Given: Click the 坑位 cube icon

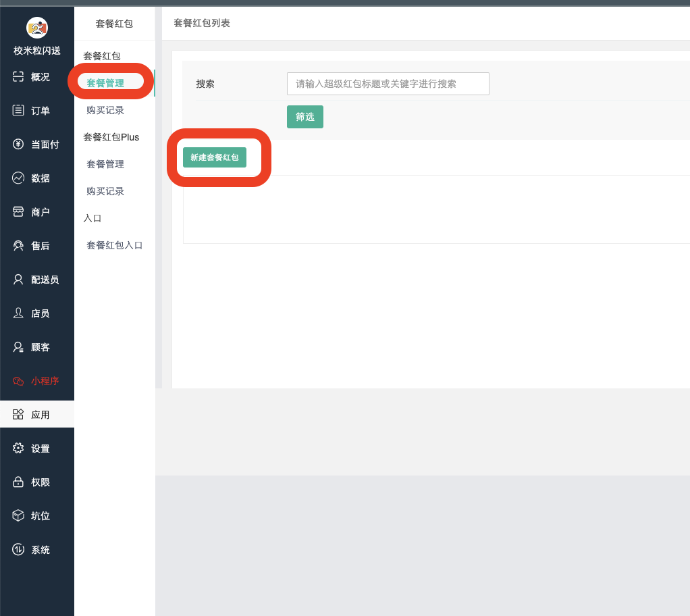Looking at the screenshot, I should point(18,515).
